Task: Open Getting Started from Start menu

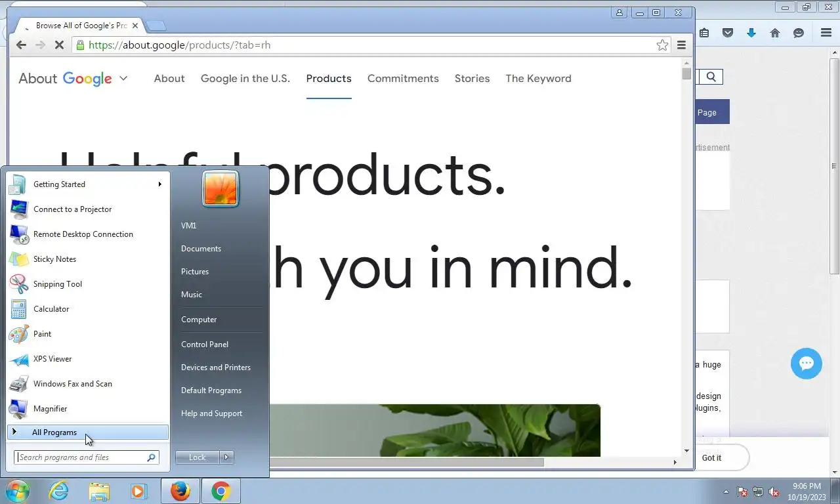Action: point(87,184)
